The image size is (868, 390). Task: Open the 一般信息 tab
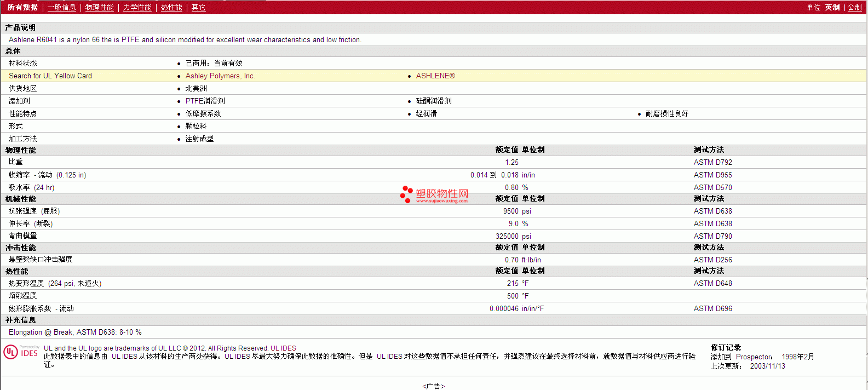[61, 8]
